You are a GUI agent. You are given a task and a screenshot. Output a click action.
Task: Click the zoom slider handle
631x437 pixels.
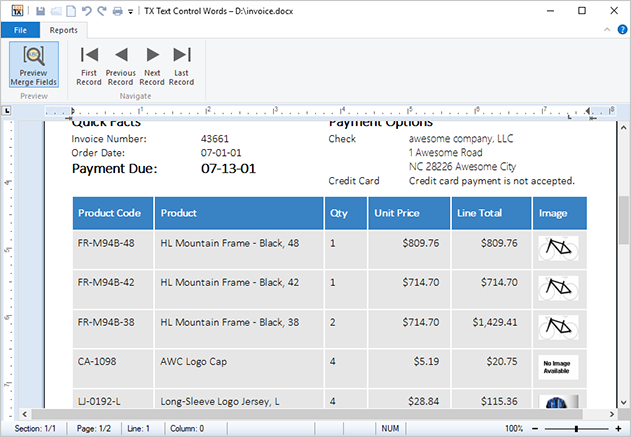pos(577,429)
